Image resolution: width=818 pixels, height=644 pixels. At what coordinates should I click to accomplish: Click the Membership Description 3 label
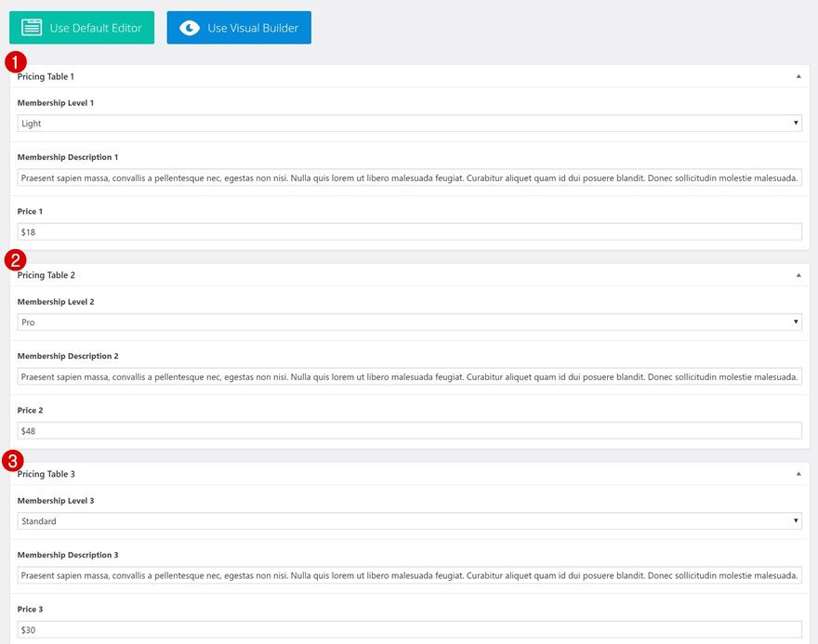tap(68, 555)
